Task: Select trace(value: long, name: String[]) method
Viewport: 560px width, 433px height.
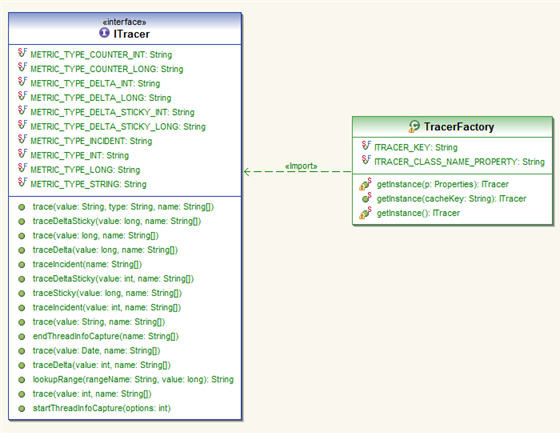Action: click(96, 235)
